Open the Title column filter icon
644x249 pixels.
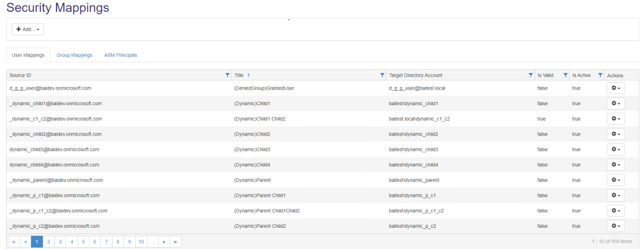pyautogui.click(x=382, y=75)
